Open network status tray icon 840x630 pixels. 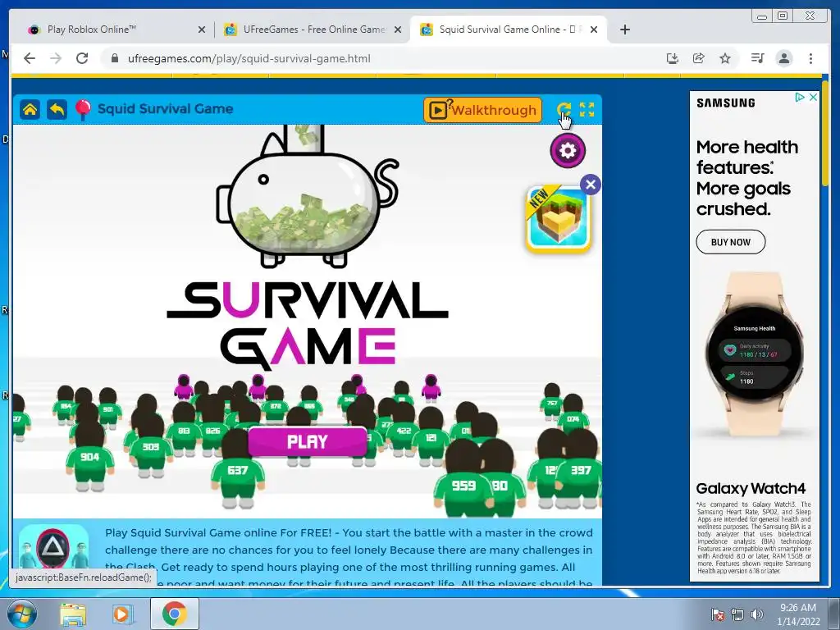pyautogui.click(x=737, y=614)
